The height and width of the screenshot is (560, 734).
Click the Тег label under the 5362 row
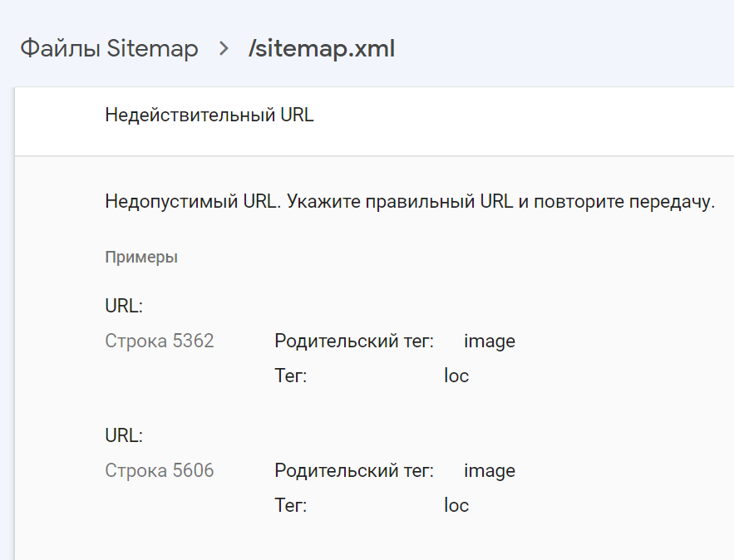[x=291, y=376]
